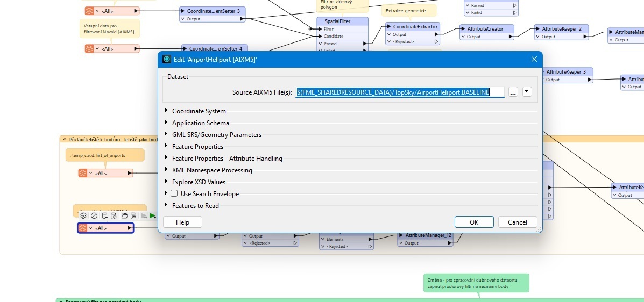Image resolution: width=644 pixels, height=302 pixels.
Task: Click the database export icon in mini-toolbar
Action: point(104,216)
